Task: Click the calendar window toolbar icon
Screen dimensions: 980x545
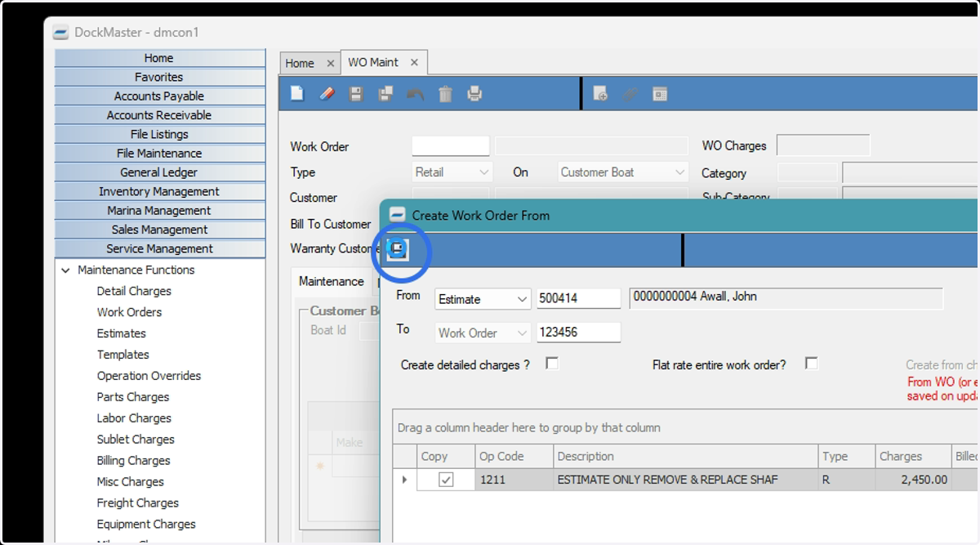Action: (x=660, y=94)
